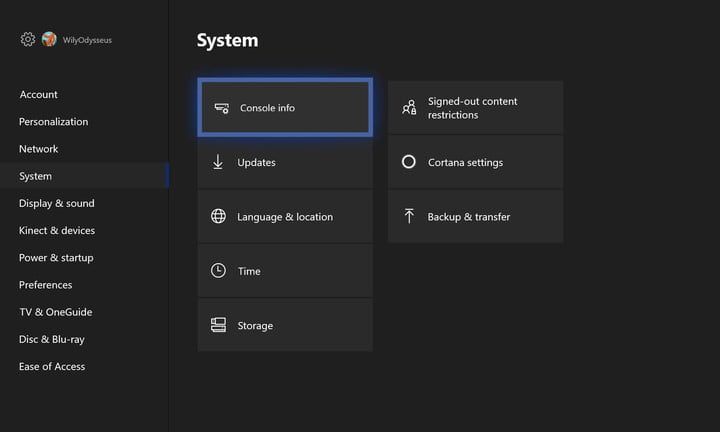
Task: Open Signed-out content restrictions tile
Action: click(476, 107)
